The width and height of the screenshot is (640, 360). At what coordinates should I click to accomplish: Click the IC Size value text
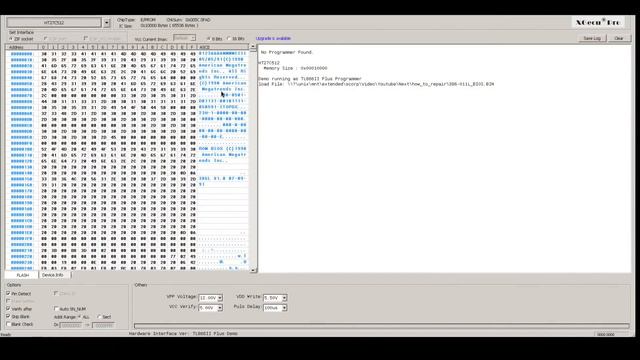(x=169, y=26)
